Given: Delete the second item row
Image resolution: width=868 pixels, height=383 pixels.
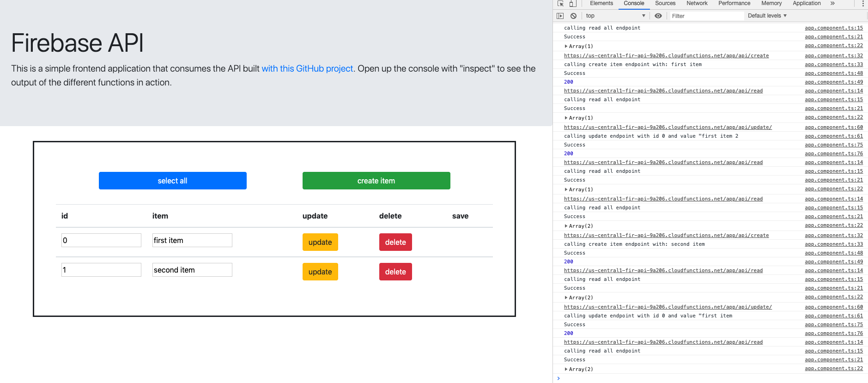Looking at the screenshot, I should [x=395, y=272].
